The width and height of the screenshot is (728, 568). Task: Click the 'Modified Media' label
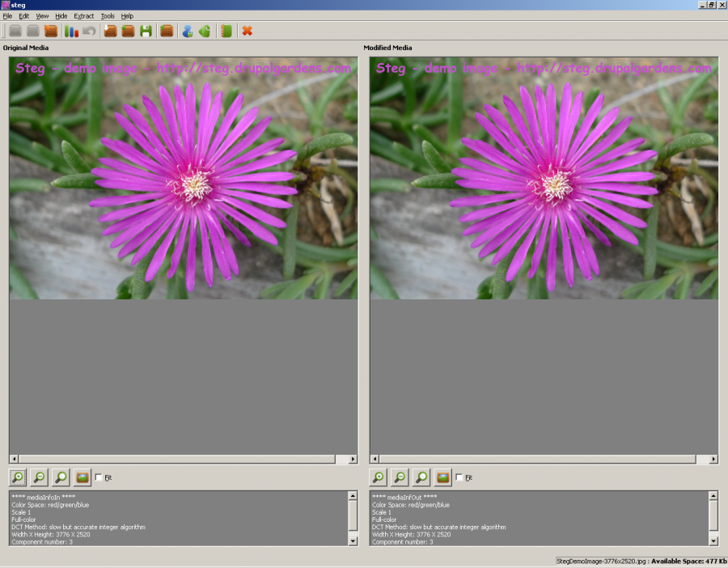click(387, 48)
